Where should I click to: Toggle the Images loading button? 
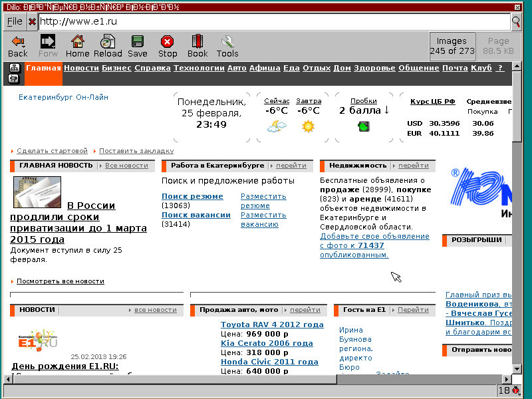tap(452, 46)
